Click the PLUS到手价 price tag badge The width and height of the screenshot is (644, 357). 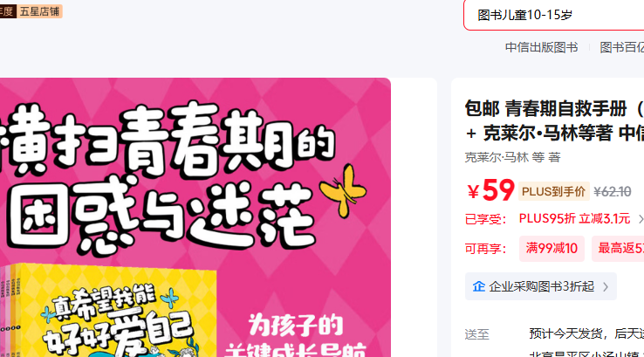(553, 191)
